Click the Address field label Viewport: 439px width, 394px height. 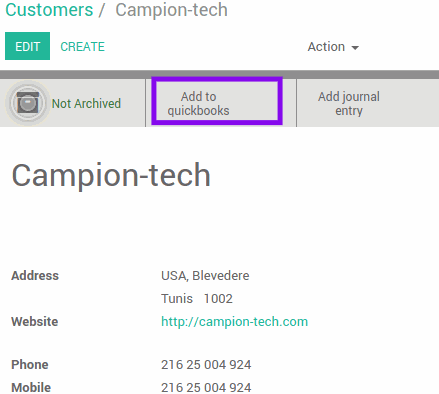[35, 276]
